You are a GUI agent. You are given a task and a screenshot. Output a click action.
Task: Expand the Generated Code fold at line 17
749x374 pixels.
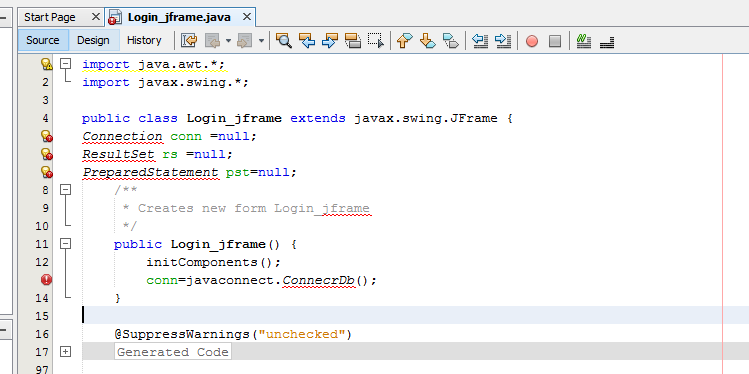point(65,352)
